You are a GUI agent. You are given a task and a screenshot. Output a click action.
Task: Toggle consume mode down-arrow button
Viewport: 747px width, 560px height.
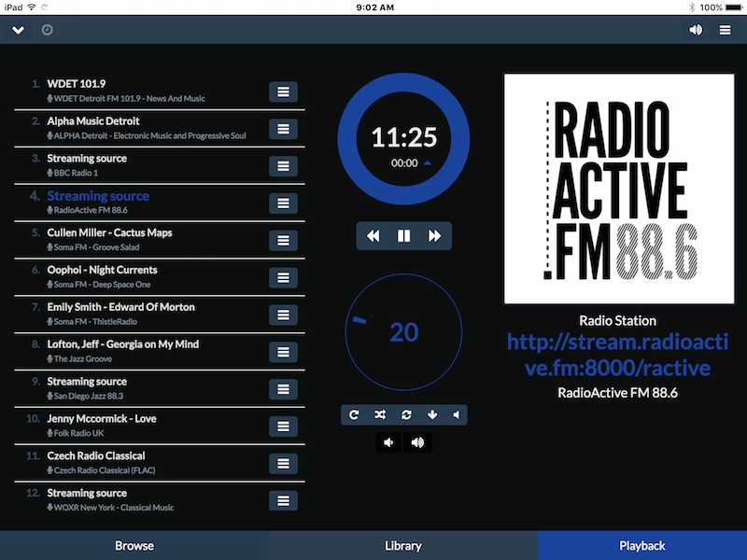[x=432, y=414]
